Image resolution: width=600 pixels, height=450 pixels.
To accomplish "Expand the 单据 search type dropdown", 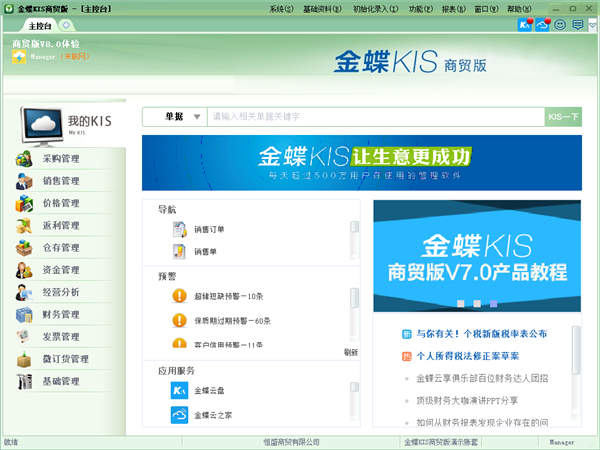I will coord(175,117).
